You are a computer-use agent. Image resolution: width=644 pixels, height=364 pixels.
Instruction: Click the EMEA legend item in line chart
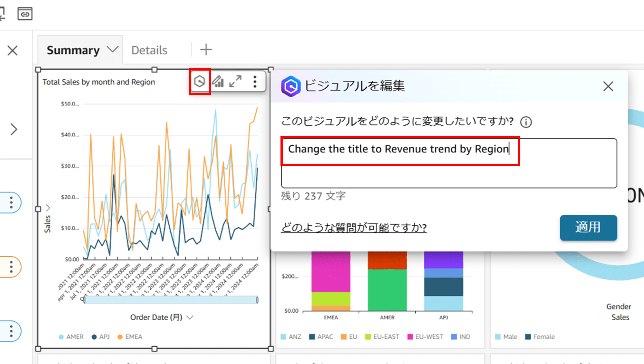tap(130, 337)
